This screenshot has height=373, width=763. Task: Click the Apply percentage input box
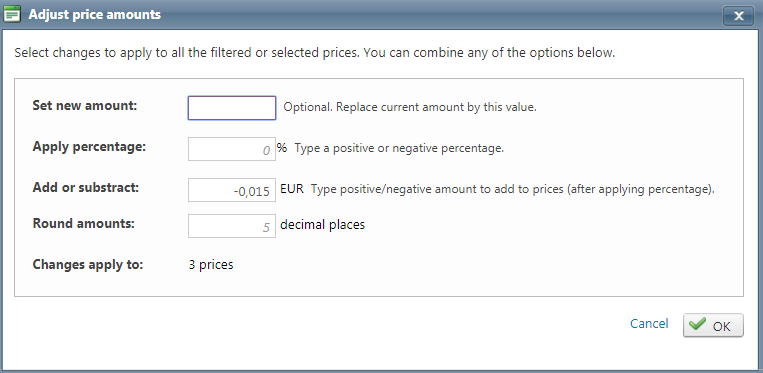(x=232, y=149)
